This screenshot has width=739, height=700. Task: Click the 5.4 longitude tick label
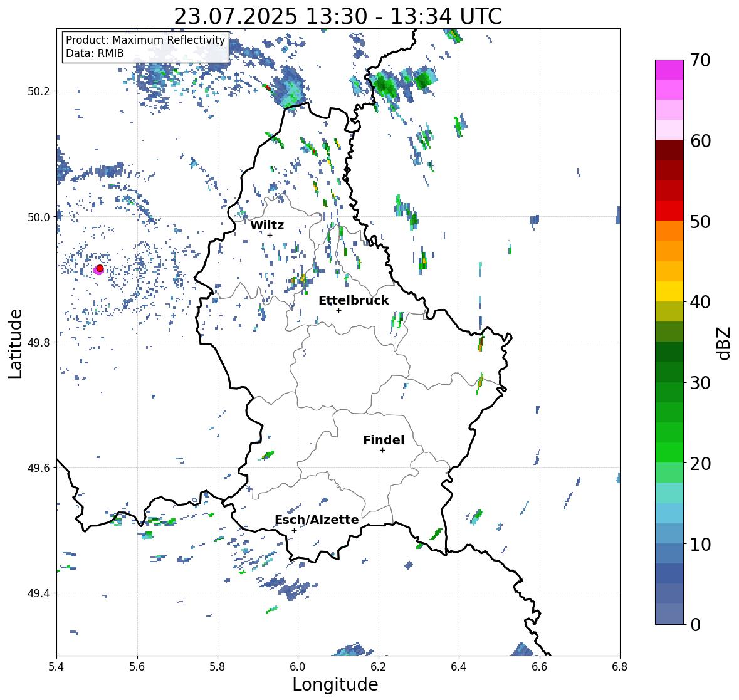point(56,667)
